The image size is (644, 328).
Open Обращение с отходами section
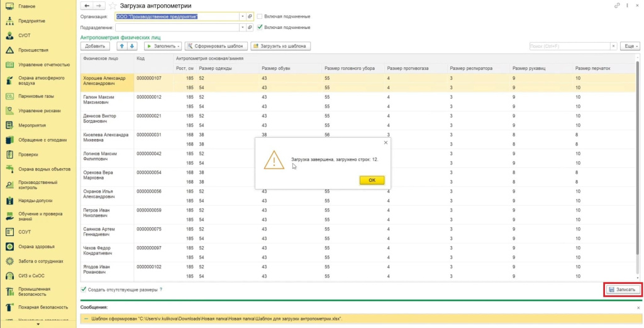coord(42,140)
